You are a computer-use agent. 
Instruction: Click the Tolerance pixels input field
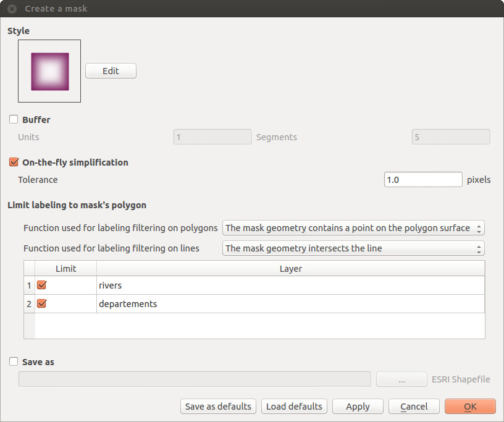[x=423, y=179]
